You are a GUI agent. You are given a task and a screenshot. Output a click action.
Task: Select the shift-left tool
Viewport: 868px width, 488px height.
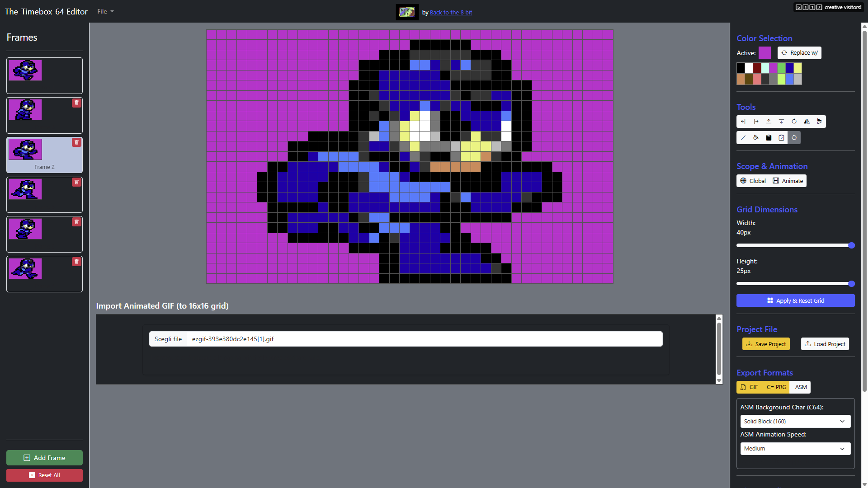pyautogui.click(x=743, y=121)
